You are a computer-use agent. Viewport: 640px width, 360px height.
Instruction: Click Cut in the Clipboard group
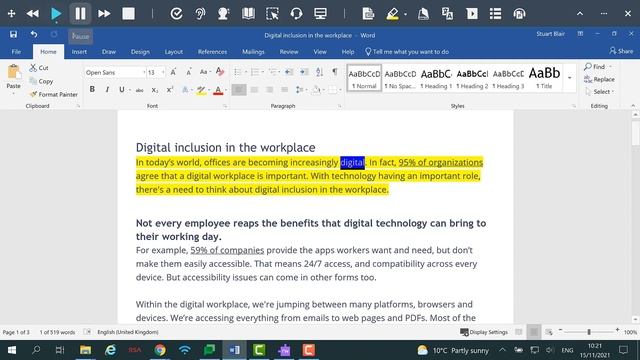39,68
